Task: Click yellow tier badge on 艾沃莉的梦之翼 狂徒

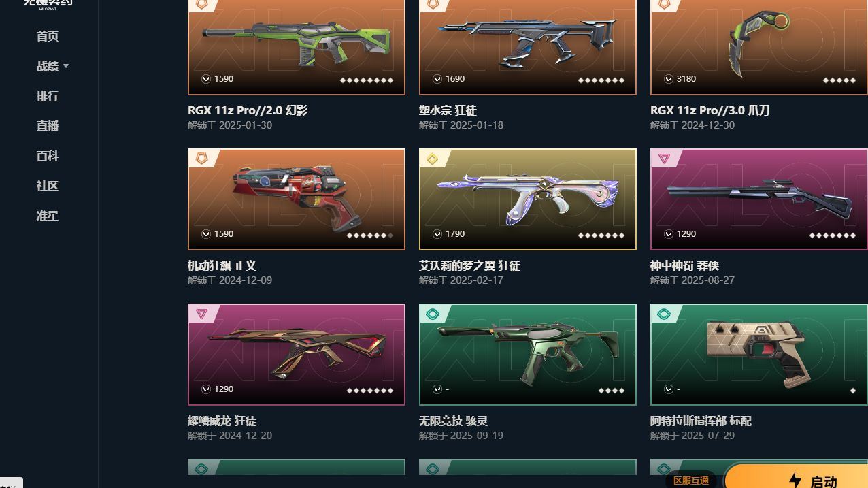Action: (x=433, y=159)
